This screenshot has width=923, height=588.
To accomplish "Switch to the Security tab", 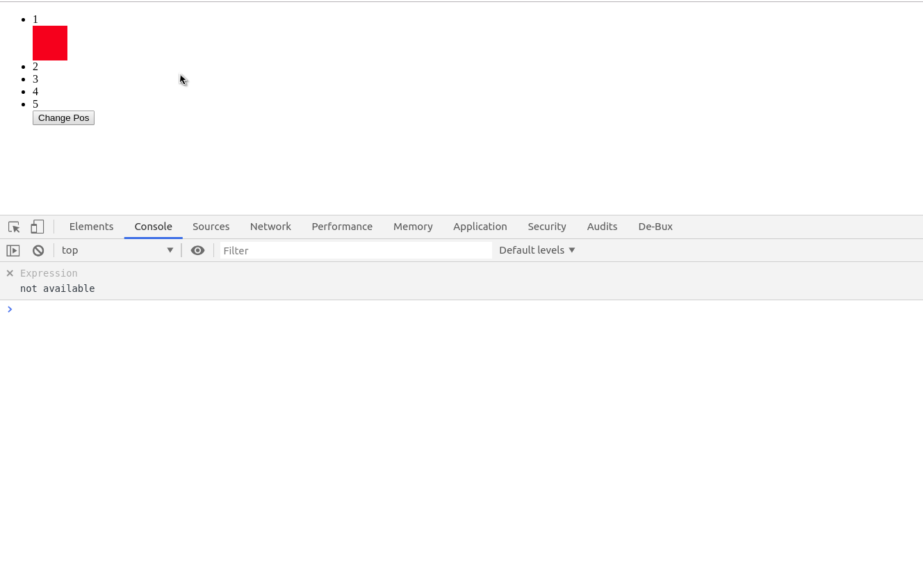I will [547, 227].
